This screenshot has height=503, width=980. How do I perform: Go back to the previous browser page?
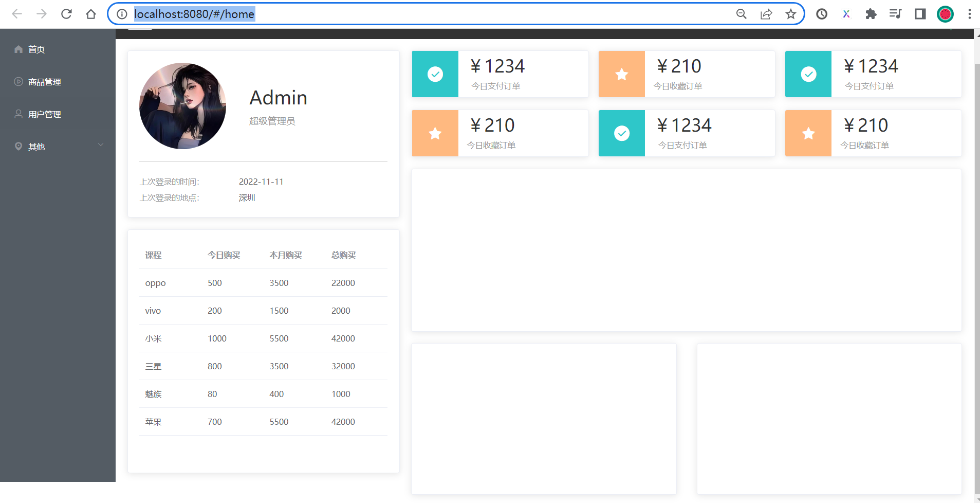tap(17, 14)
